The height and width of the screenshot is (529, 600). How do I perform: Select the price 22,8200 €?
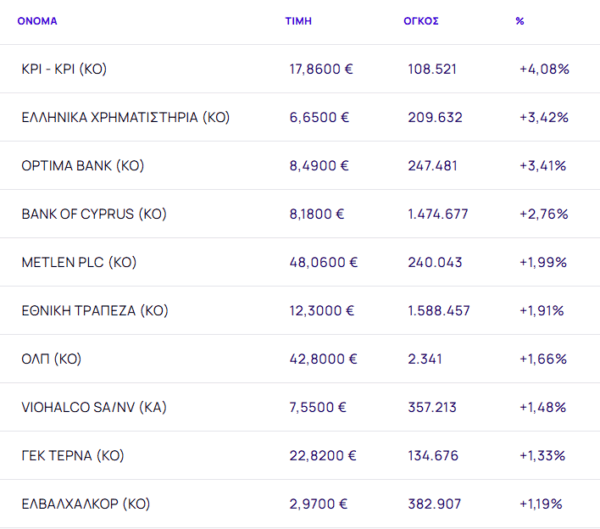[x=323, y=456]
